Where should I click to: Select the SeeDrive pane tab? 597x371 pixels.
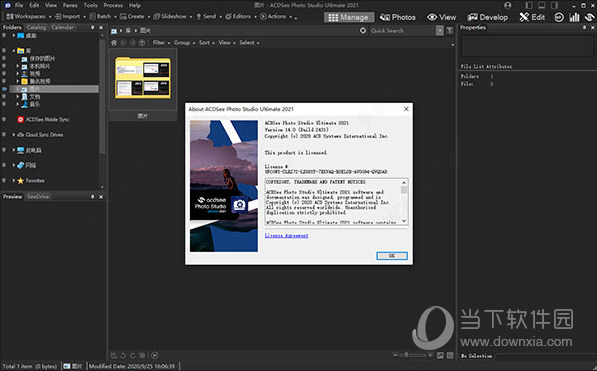tap(38, 197)
